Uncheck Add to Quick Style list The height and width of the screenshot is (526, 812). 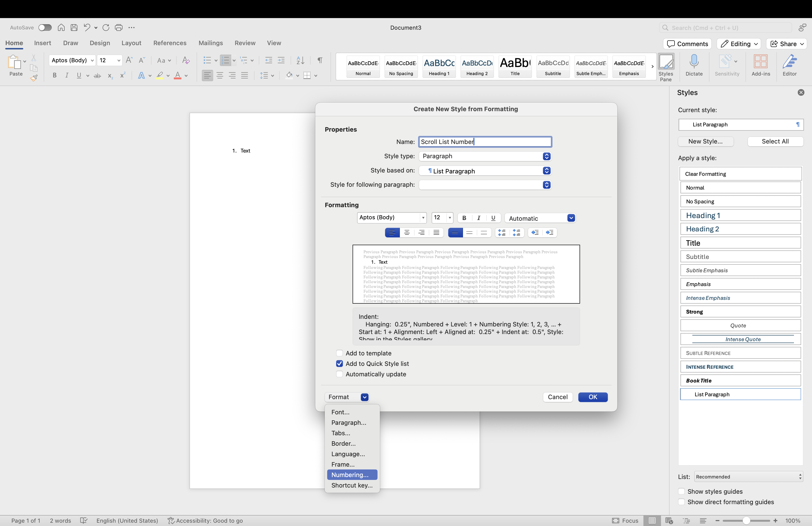click(x=339, y=363)
